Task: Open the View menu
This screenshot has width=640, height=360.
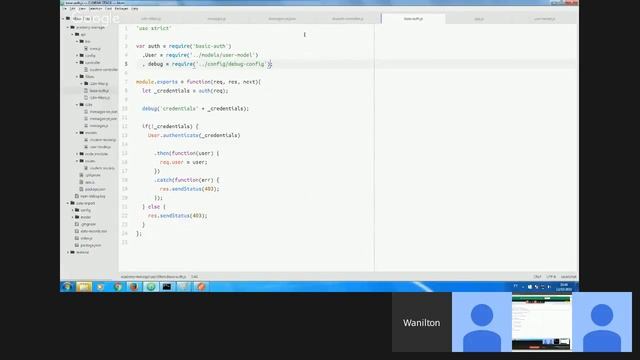Action: coord(82,9)
